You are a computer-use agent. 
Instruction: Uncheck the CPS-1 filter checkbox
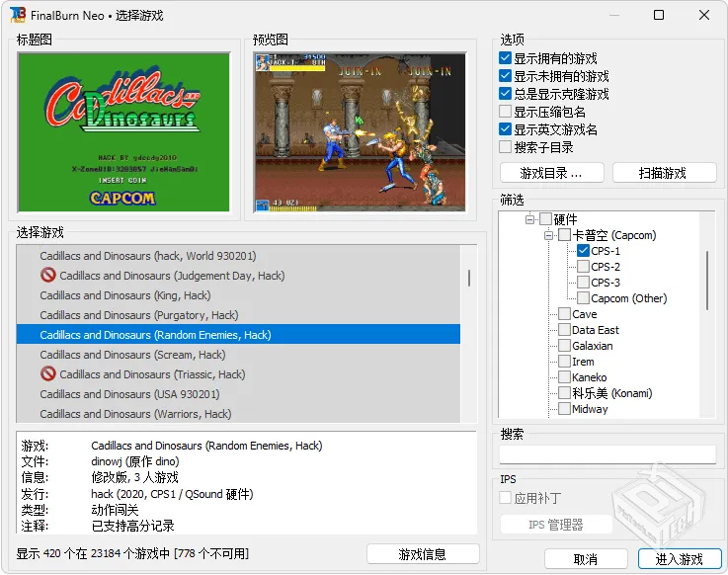(x=583, y=251)
